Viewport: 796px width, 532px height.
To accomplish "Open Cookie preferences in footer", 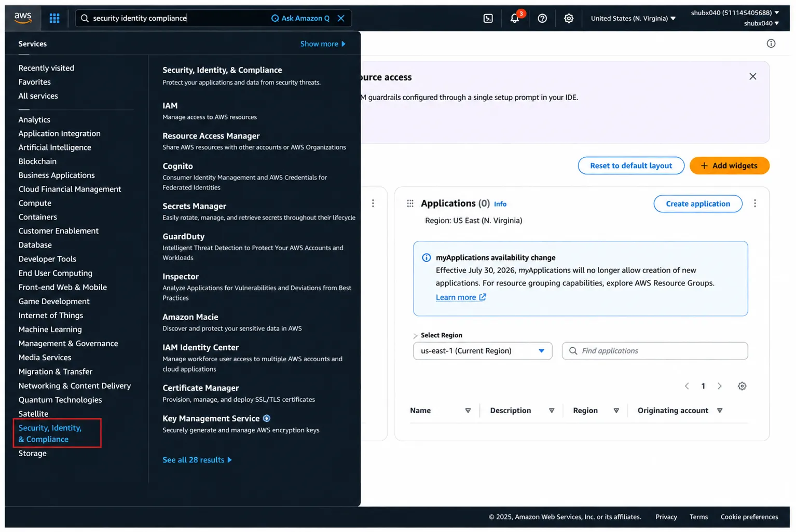I will (x=749, y=517).
